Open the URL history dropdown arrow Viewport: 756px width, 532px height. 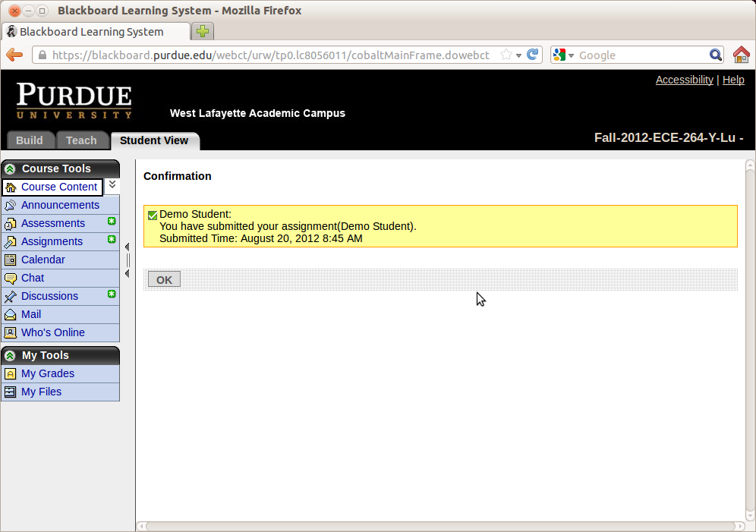click(519, 55)
